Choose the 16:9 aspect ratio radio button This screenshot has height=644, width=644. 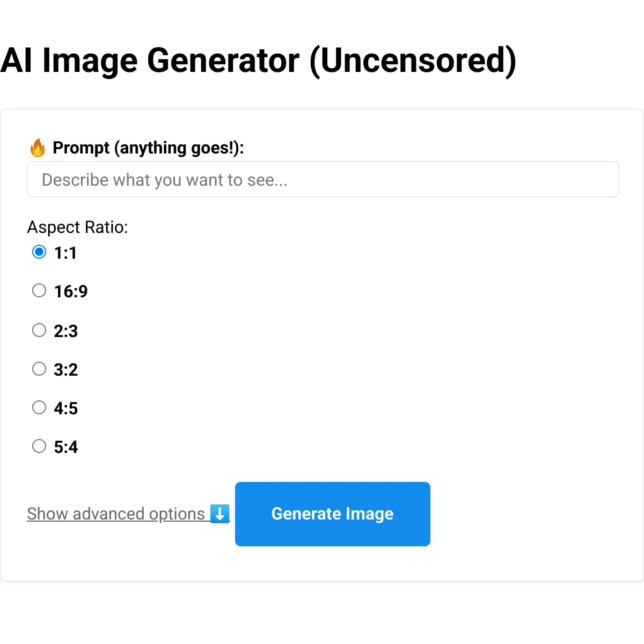[x=39, y=290]
